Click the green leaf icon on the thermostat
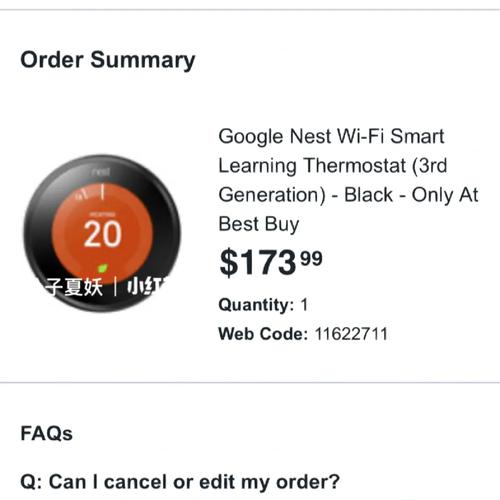Screen dimensions: 500x500 pos(103,268)
